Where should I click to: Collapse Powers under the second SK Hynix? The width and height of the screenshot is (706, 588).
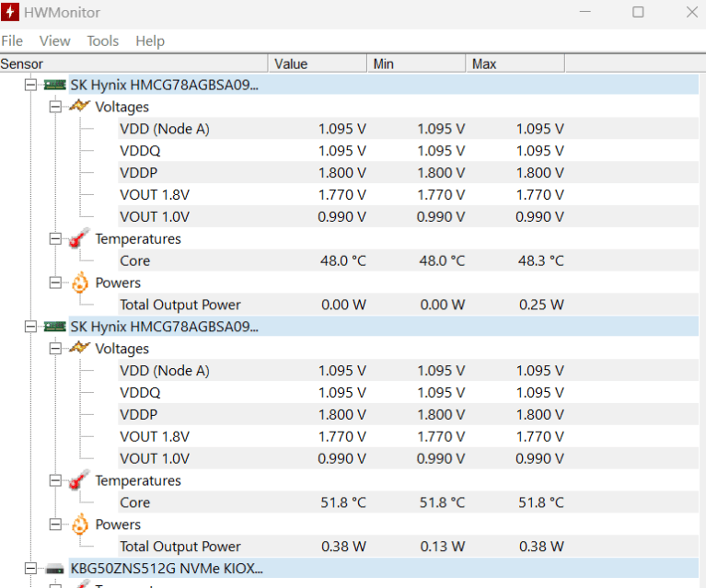(55, 525)
